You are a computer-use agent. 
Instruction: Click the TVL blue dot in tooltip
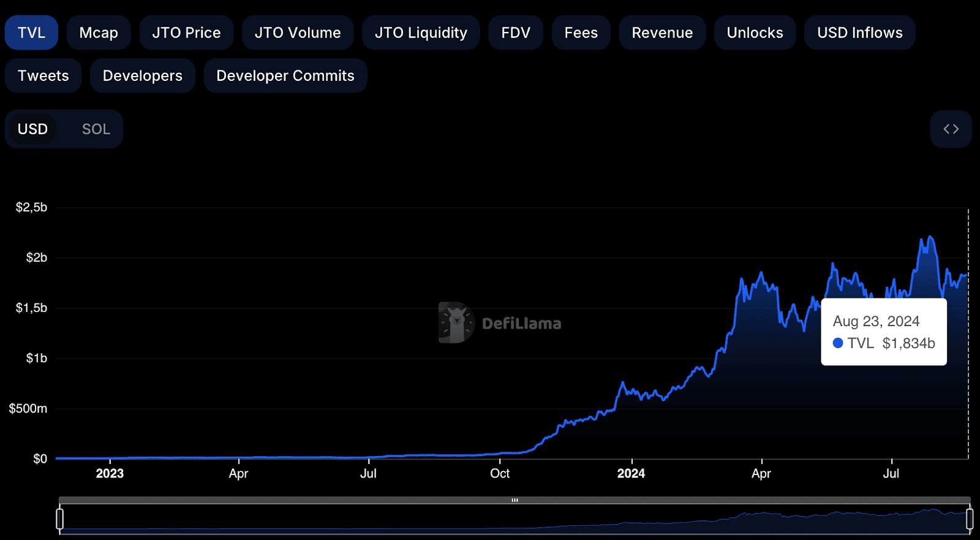pos(838,343)
